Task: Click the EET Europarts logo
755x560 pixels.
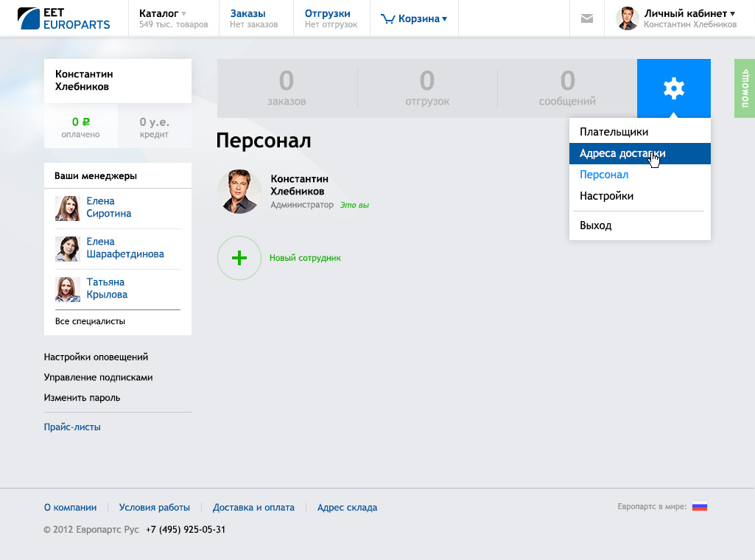Action: [64, 18]
